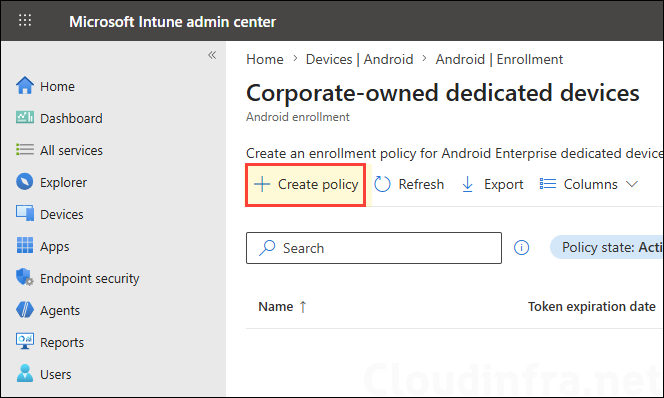Screen dimensions: 664x398
Task: Select Users in the sidebar
Action: (x=55, y=375)
